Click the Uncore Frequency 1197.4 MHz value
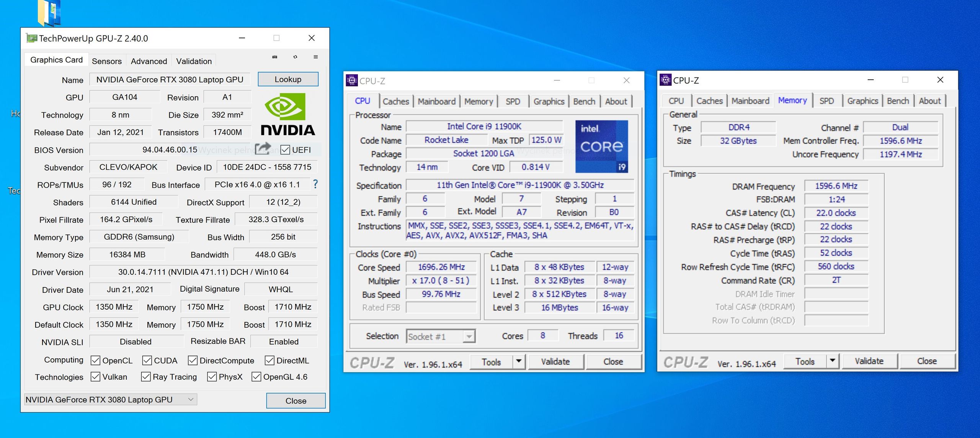The width and height of the screenshot is (980, 438). [900, 154]
